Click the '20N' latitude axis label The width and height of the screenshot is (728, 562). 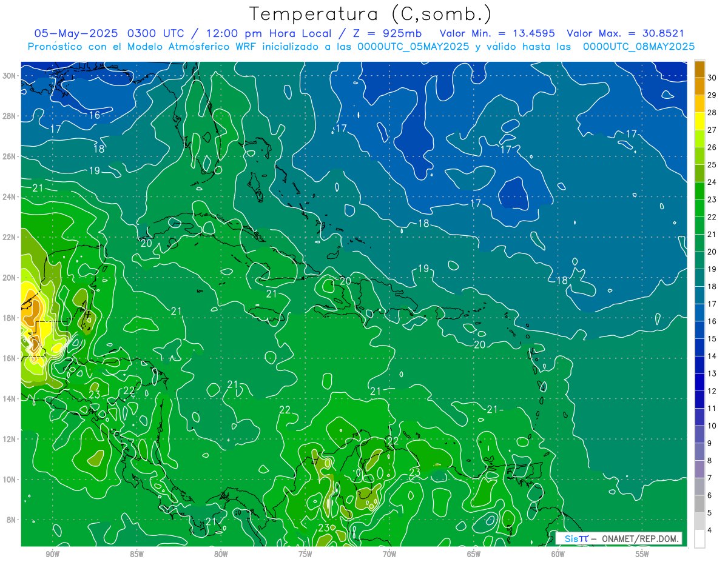point(10,278)
